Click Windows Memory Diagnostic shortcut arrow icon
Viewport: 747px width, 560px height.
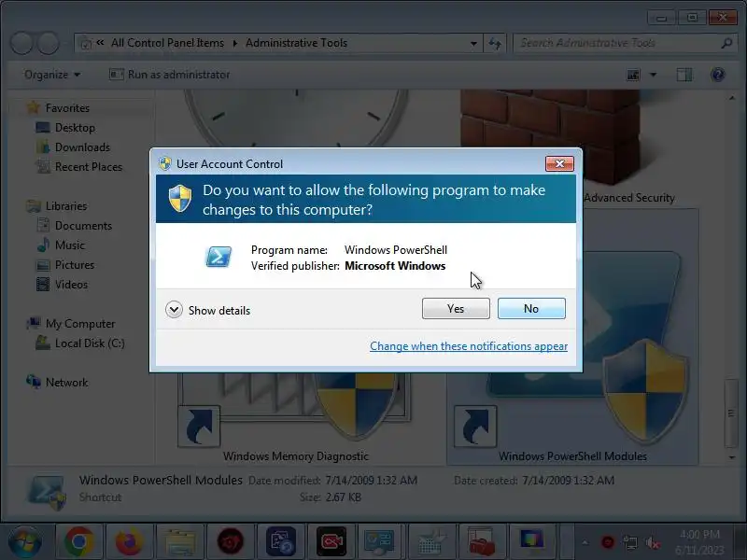[x=199, y=427]
